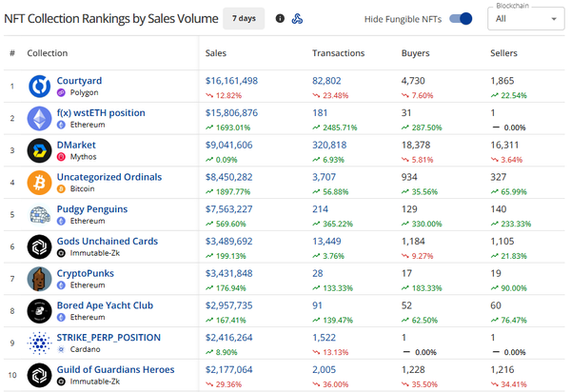
Task: Click the Bored Ape Yacht Club logo
Action: point(39,311)
